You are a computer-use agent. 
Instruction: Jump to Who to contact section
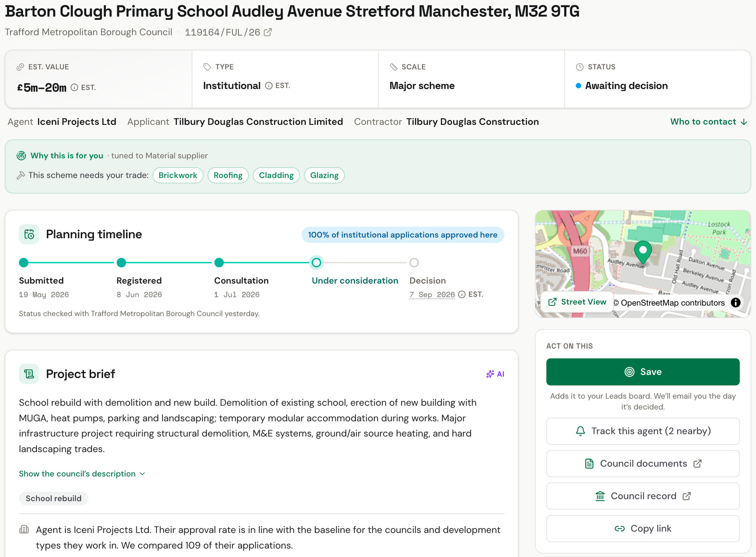(x=709, y=122)
